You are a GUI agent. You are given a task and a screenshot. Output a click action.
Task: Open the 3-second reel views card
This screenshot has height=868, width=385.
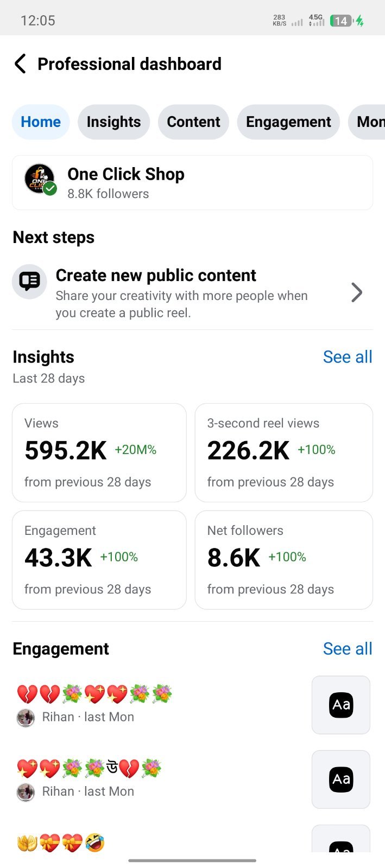pyautogui.click(x=283, y=452)
